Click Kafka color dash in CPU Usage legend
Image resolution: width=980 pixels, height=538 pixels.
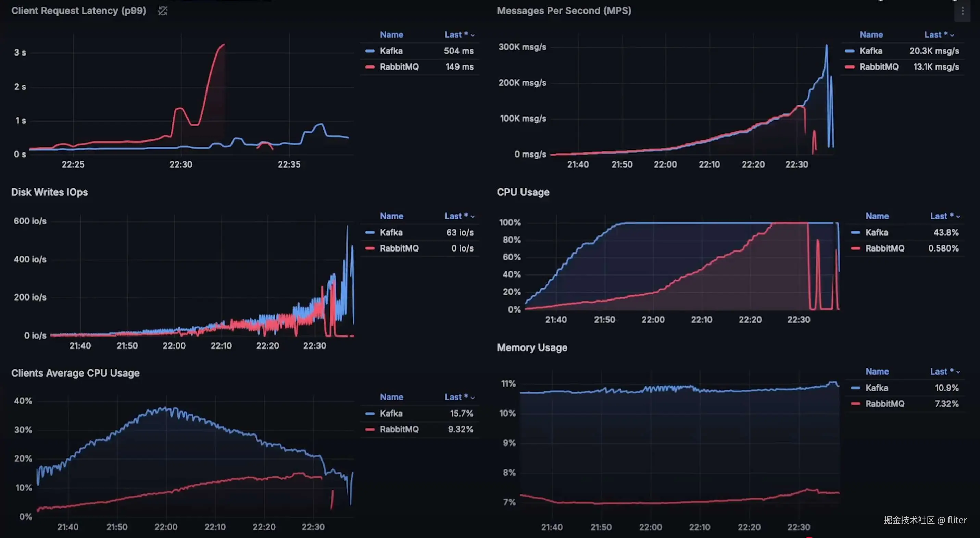(x=856, y=233)
